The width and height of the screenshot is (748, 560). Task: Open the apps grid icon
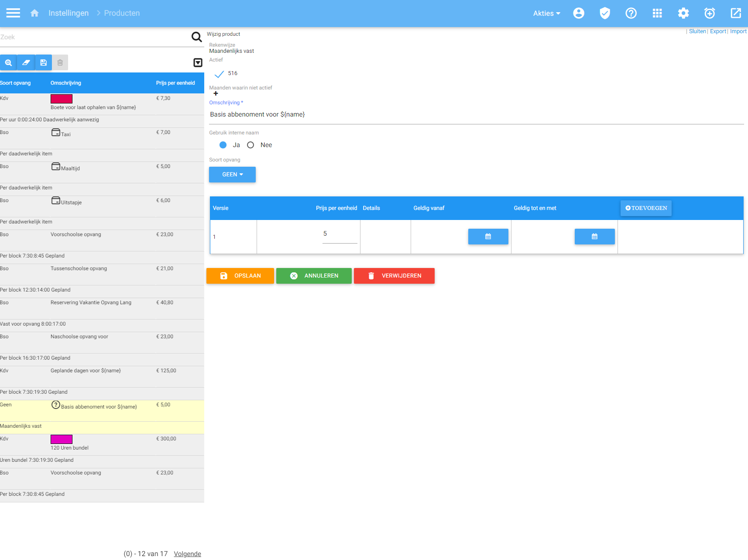(x=657, y=13)
